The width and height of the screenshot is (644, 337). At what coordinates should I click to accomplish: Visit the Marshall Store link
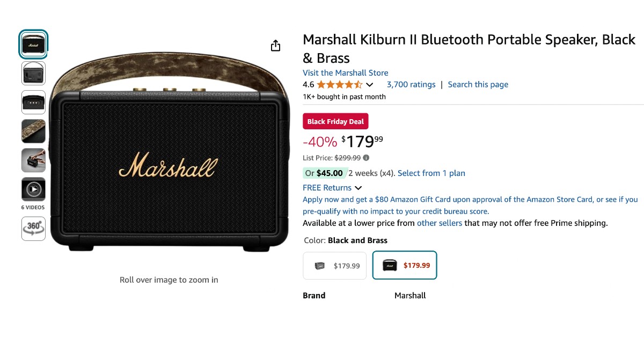pyautogui.click(x=345, y=72)
